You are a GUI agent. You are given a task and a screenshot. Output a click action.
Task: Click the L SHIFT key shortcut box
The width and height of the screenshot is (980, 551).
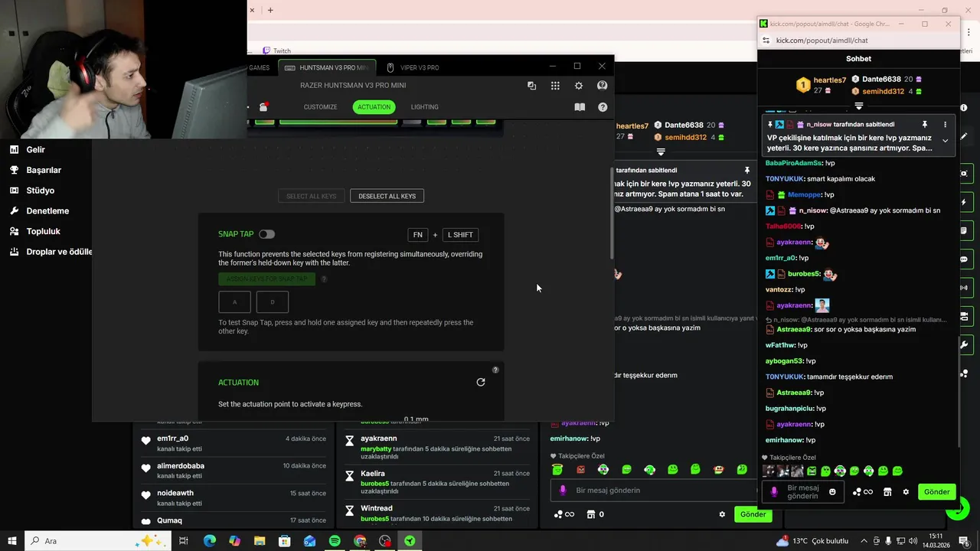click(x=460, y=235)
